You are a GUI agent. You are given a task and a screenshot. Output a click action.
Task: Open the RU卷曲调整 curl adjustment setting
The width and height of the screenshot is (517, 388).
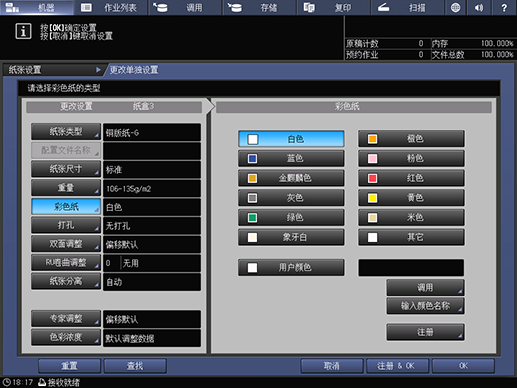coord(66,262)
